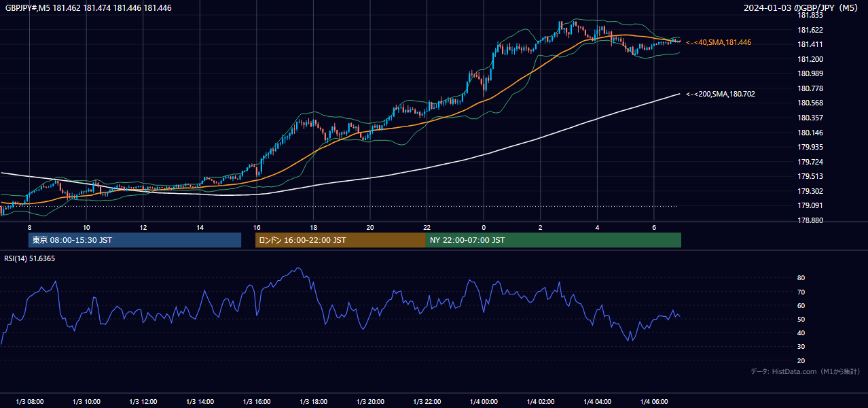Click hour label 12 under the price chart
This screenshot has height=408, width=868.
coord(143,227)
